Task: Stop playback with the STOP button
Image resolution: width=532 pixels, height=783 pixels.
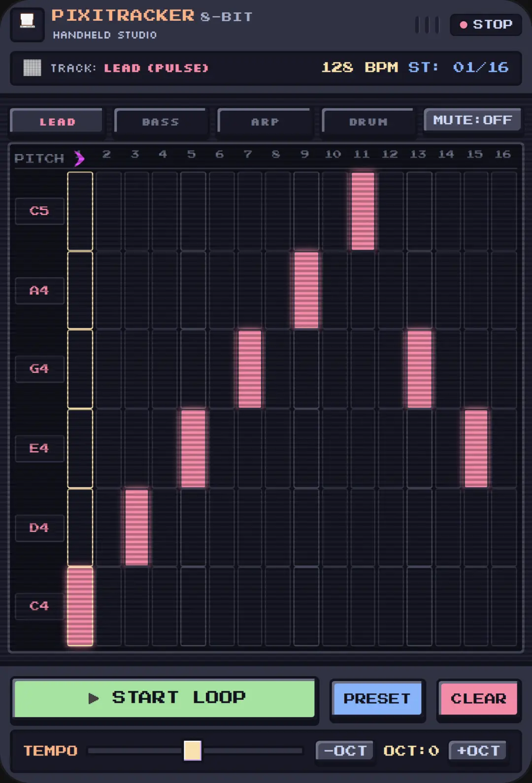Action: point(486,24)
